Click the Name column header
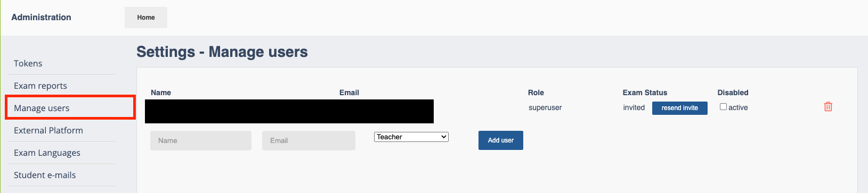This screenshot has height=193, width=868. [x=161, y=93]
